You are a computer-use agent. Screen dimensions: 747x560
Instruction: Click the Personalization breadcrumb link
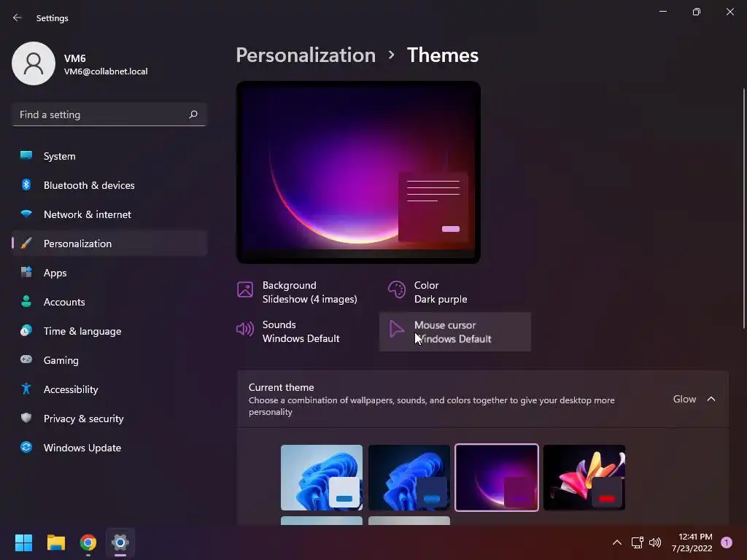tap(306, 55)
